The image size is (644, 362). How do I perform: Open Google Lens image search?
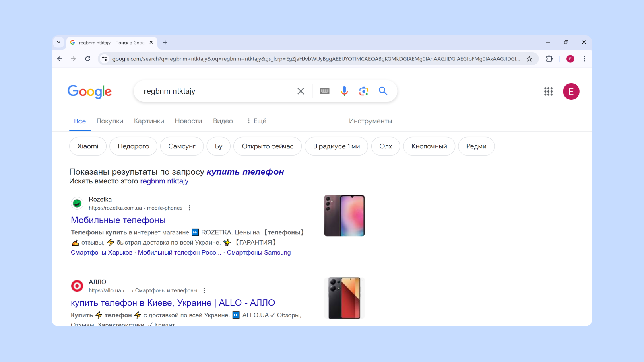[363, 91]
